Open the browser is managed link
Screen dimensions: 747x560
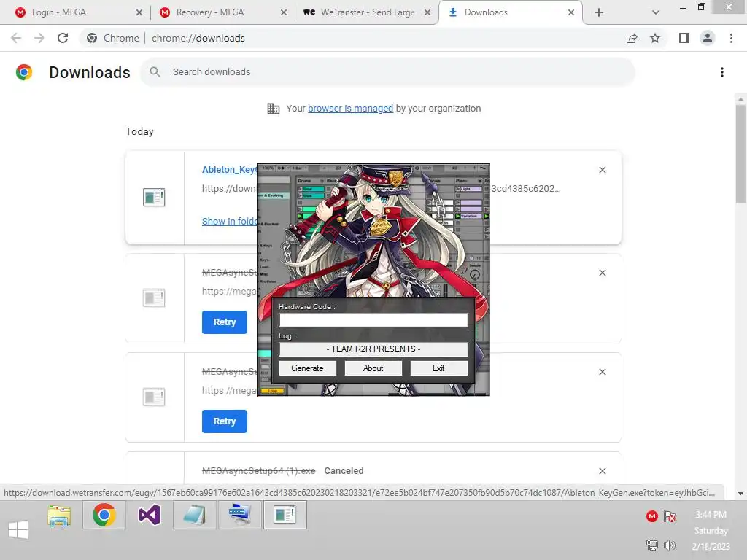point(351,109)
